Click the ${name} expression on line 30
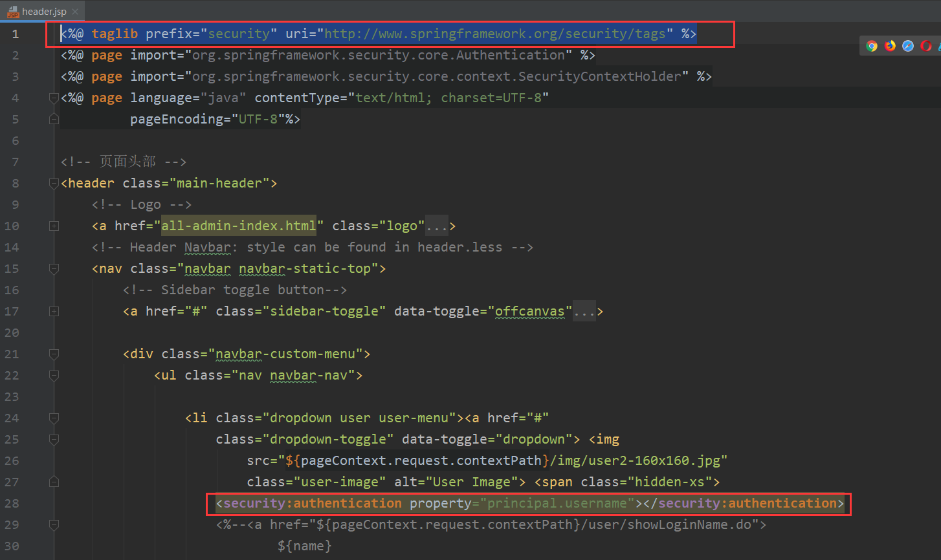Image resolution: width=941 pixels, height=560 pixels. [305, 546]
